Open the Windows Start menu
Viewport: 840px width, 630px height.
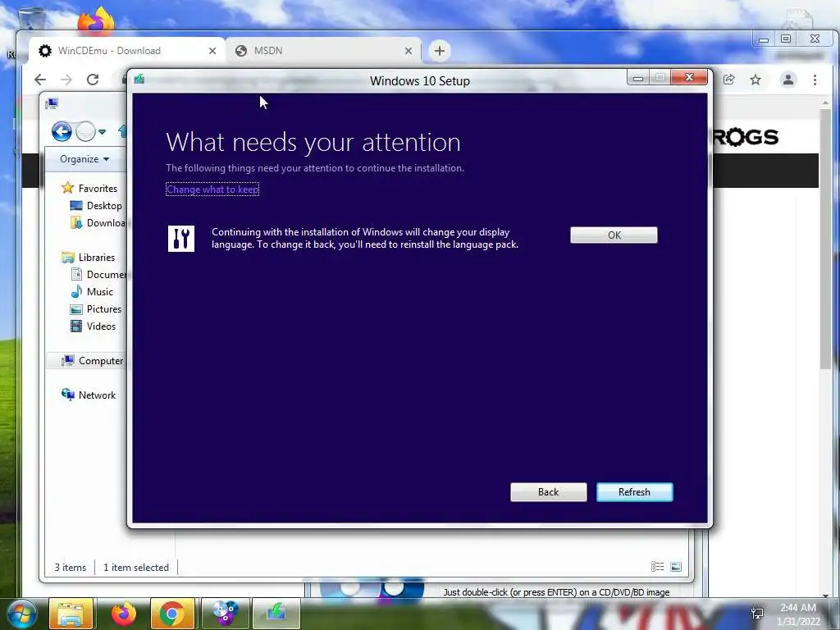coord(22,614)
